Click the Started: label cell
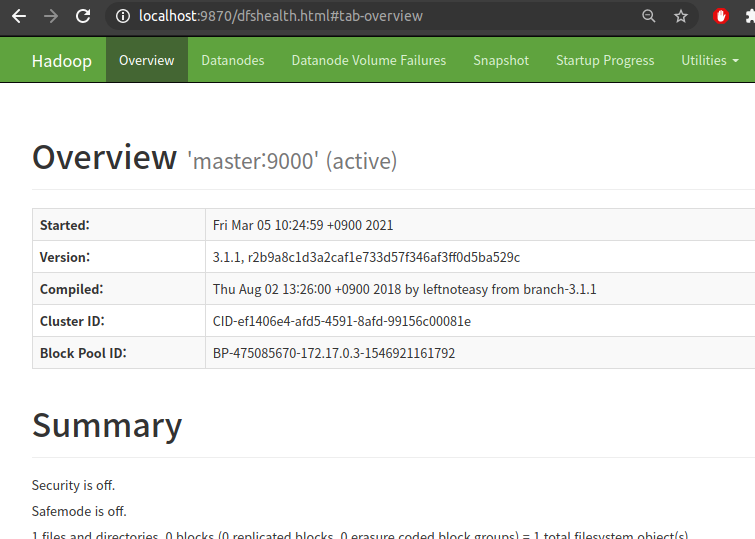This screenshot has height=539, width=755. tap(119, 225)
